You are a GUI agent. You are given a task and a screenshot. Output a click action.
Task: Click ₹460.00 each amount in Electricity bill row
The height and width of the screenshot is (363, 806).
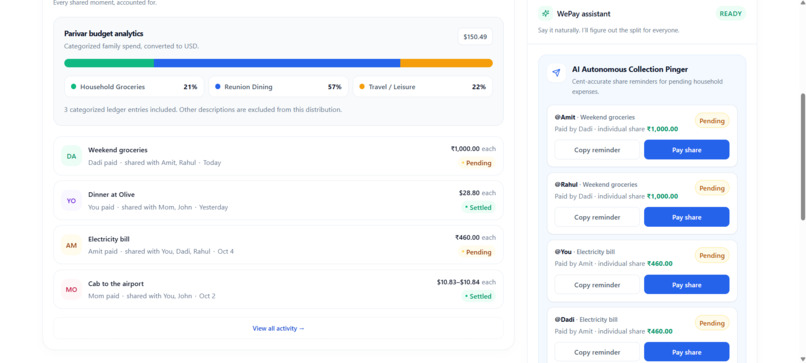pyautogui.click(x=475, y=238)
